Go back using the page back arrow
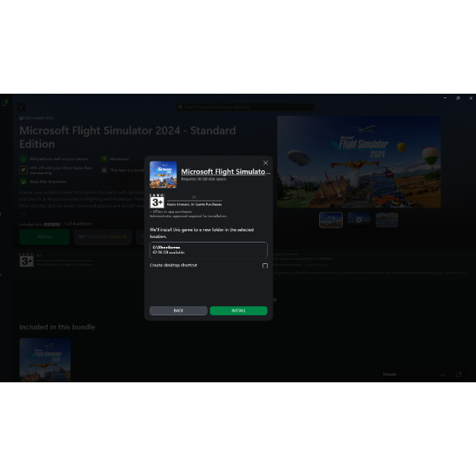Screen dimensions: 476x476 (22, 107)
